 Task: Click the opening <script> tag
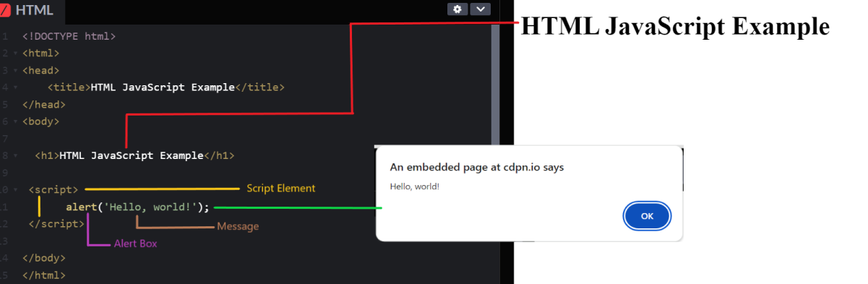click(53, 189)
